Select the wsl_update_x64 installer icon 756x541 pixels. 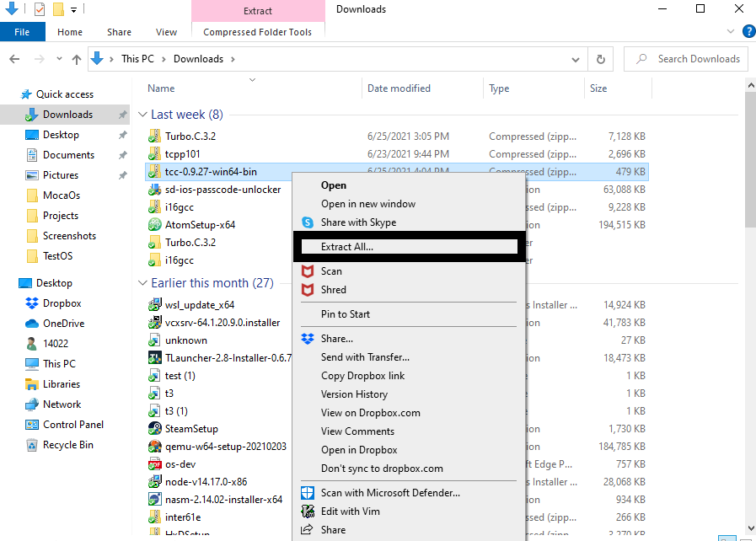(154, 305)
